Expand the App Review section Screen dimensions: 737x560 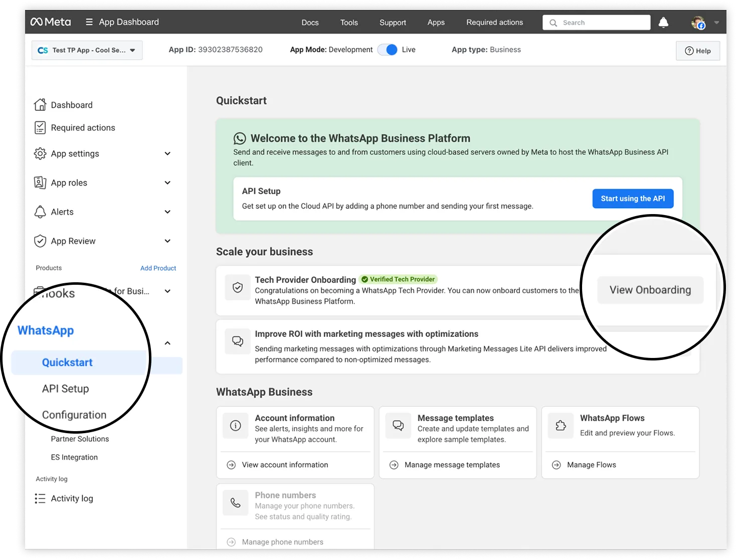click(x=167, y=241)
